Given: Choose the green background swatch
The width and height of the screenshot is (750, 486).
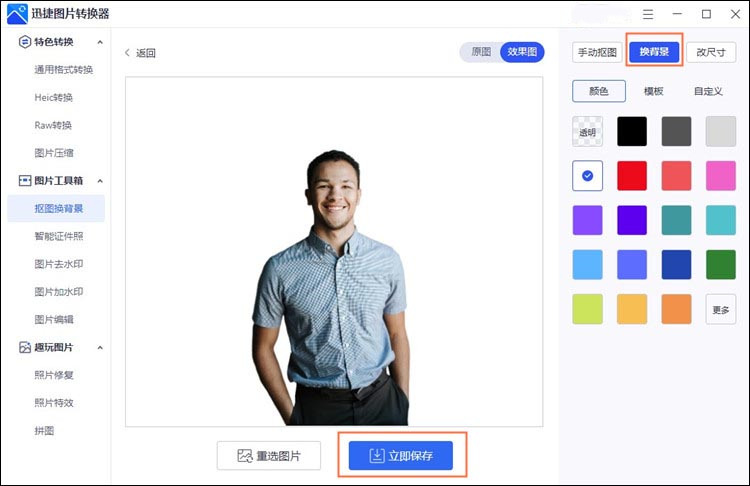Looking at the screenshot, I should pyautogui.click(x=721, y=264).
